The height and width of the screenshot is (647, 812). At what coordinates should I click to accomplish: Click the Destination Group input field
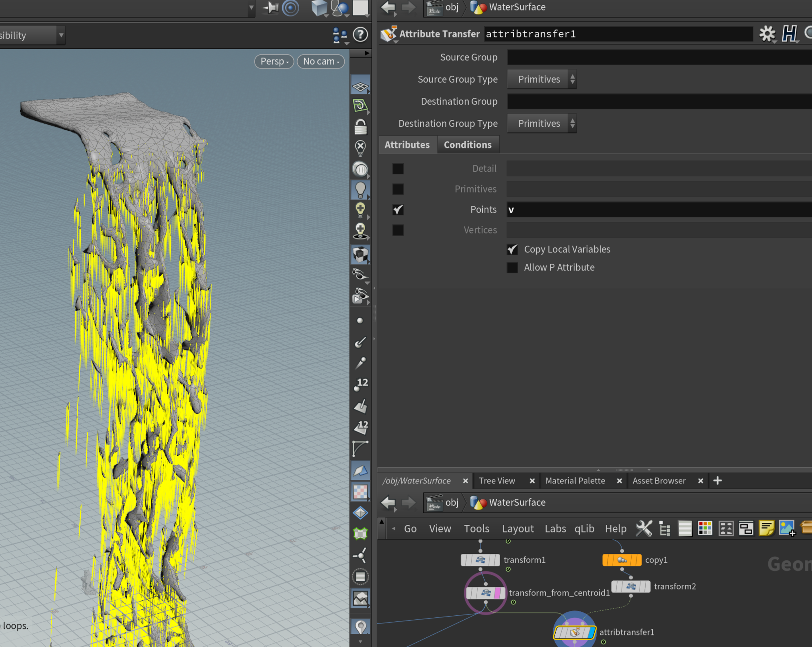click(659, 102)
